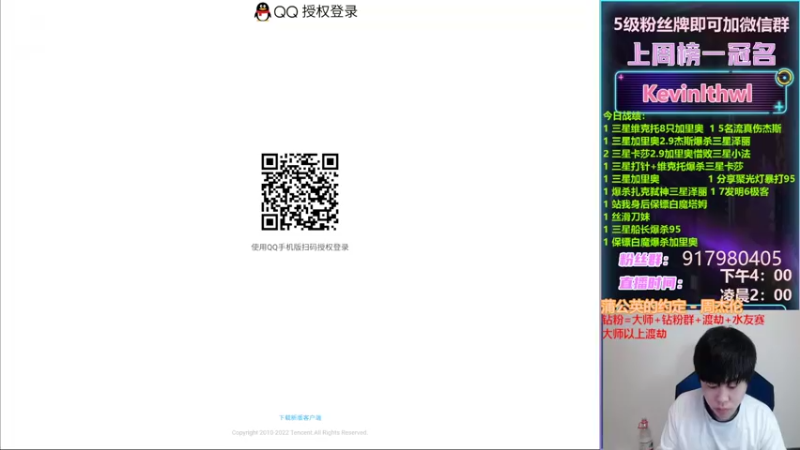
Task: Click the '1 三星船长爆杀95' record line
Action: pyautogui.click(x=642, y=230)
